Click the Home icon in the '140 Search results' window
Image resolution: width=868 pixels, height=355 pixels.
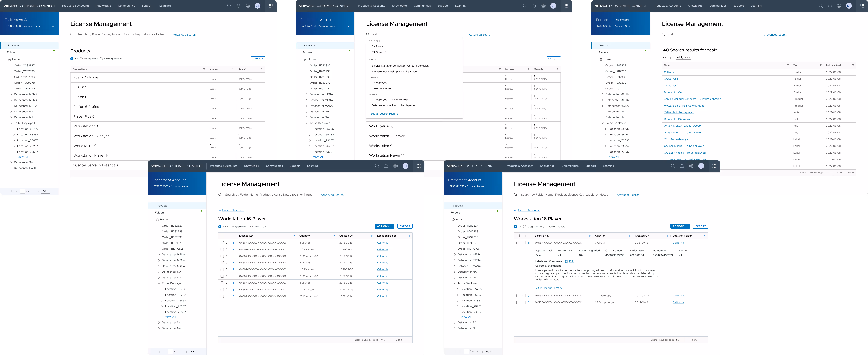(x=601, y=59)
